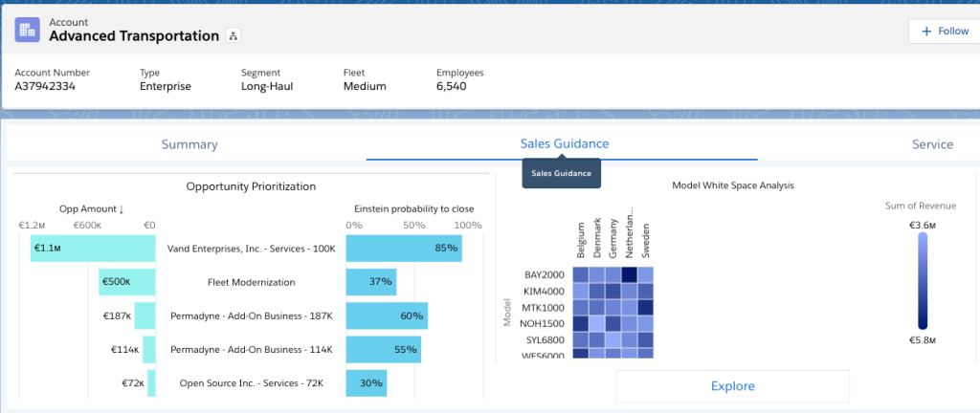Select the Fleet Modernization opportunity label
The image size is (980, 413).
click(252, 282)
